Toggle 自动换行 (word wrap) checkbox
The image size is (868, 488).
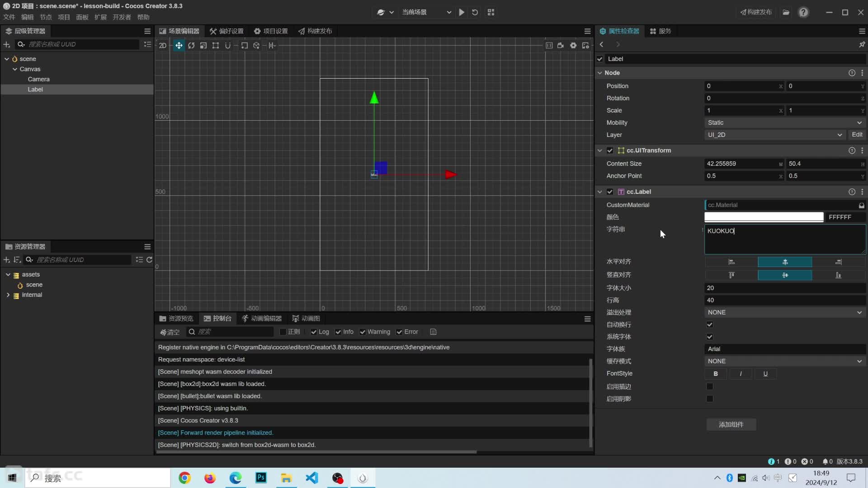[x=711, y=325]
